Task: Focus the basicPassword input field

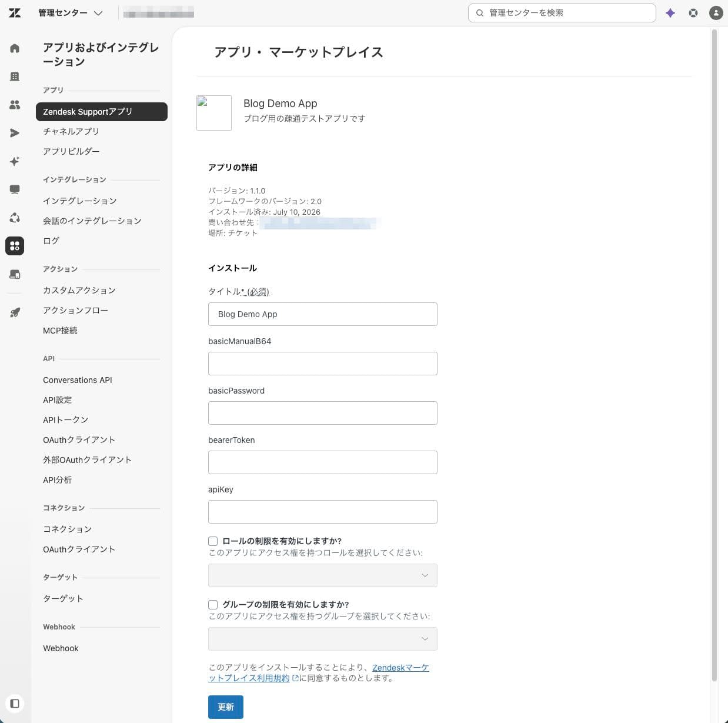Action: point(323,413)
